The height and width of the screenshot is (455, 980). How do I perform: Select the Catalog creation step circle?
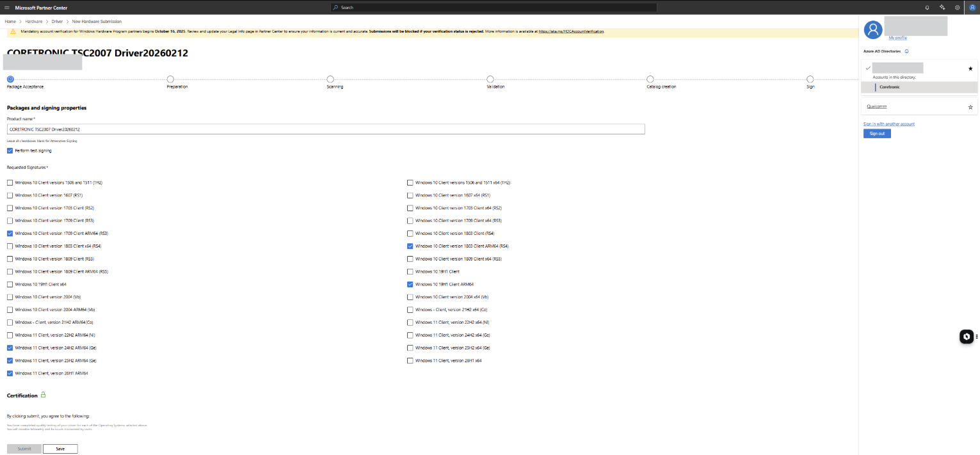[650, 79]
